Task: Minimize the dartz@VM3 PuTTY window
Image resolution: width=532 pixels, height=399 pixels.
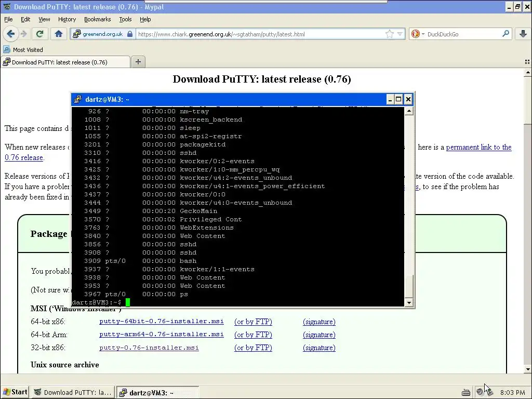Action: click(390, 99)
